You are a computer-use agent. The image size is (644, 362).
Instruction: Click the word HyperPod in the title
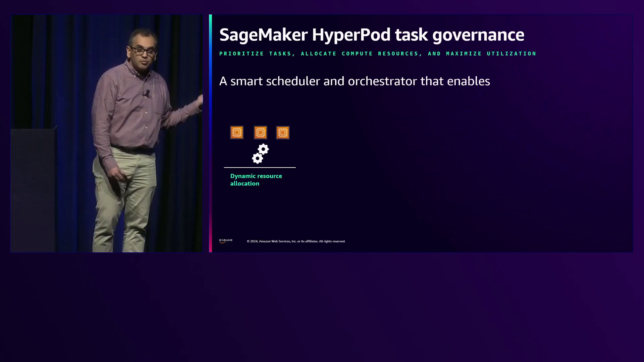[x=351, y=35]
